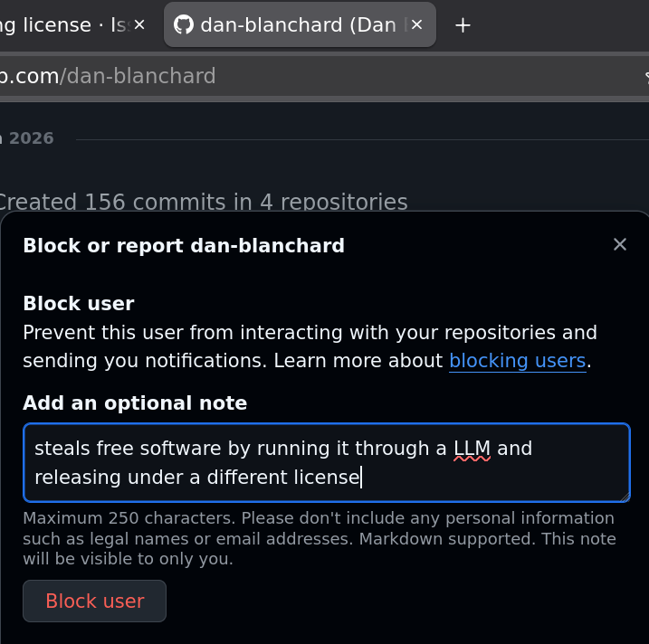The image size is (649, 644).
Task: Click the GitHub favicon on the dan-blanchard tab
Action: coord(184,25)
